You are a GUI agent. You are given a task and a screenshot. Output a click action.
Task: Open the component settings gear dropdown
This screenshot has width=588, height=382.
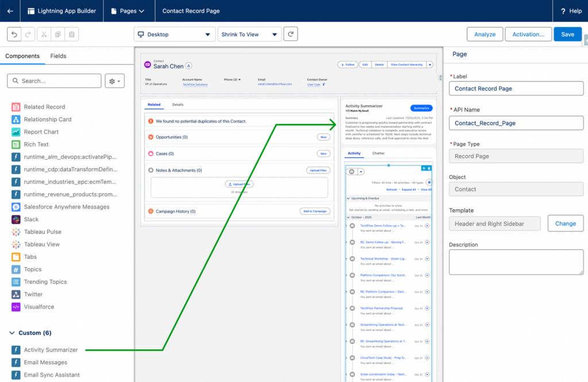point(115,81)
